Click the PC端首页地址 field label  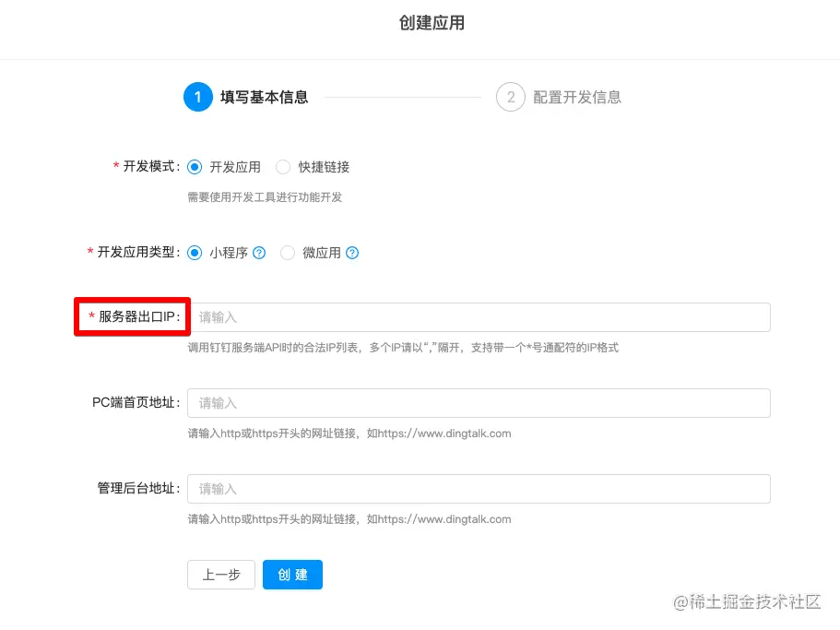136,402
